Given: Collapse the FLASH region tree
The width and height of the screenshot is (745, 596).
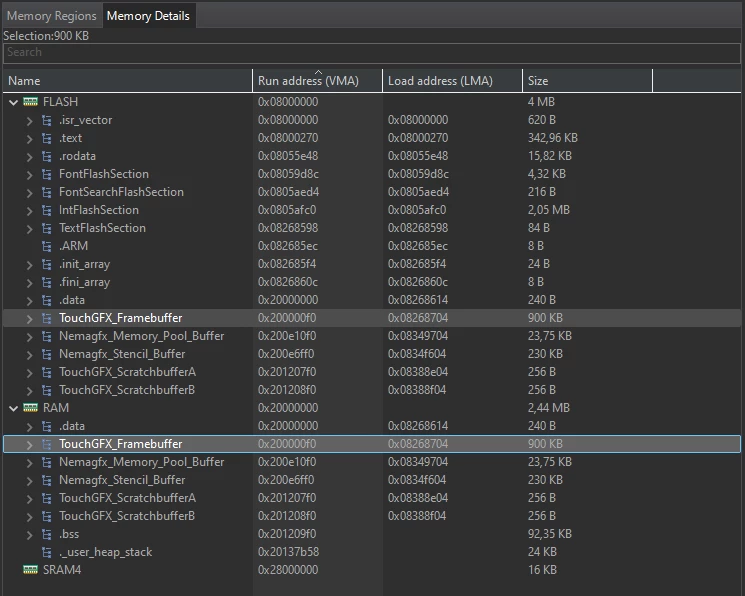Looking at the screenshot, I should pyautogui.click(x=13, y=102).
